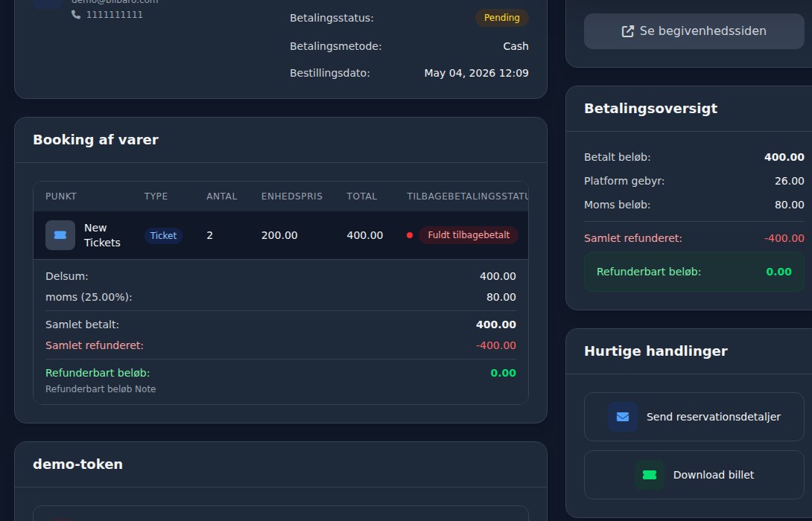Image resolution: width=812 pixels, height=521 pixels.
Task: Click the unit price 200.00 cell
Action: [279, 235]
